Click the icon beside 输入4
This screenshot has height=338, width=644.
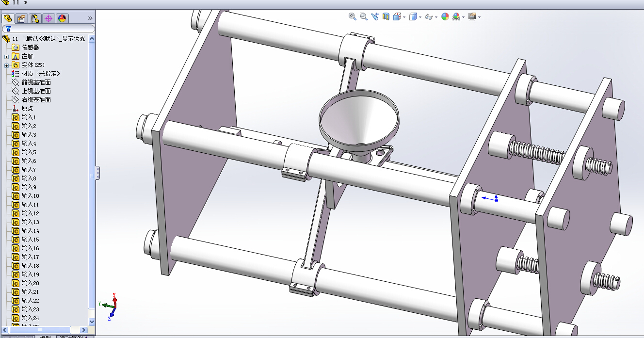point(16,144)
